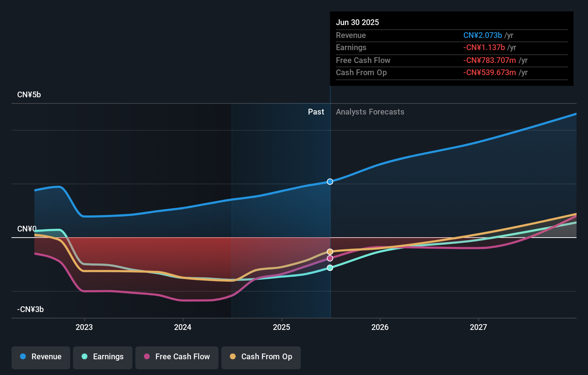
Task: Select the Revenue data point marker on chart
Action: coord(330,181)
